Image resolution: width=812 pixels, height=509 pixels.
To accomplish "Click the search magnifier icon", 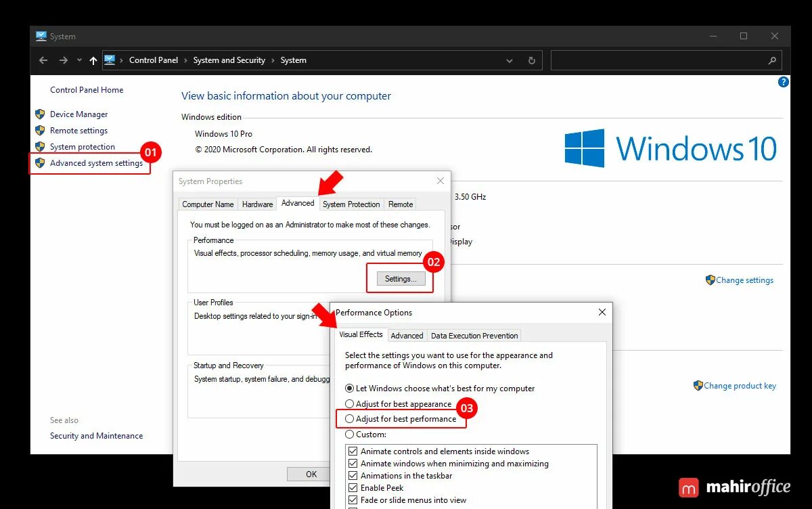I will point(772,60).
